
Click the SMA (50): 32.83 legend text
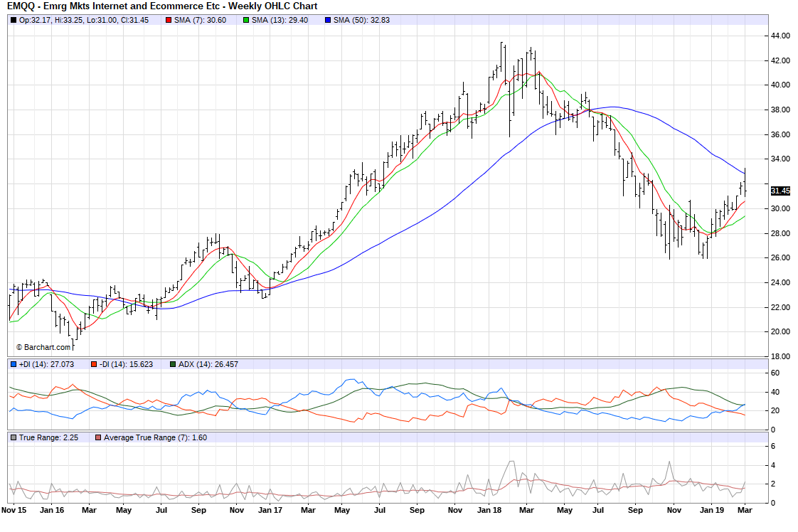pos(361,20)
